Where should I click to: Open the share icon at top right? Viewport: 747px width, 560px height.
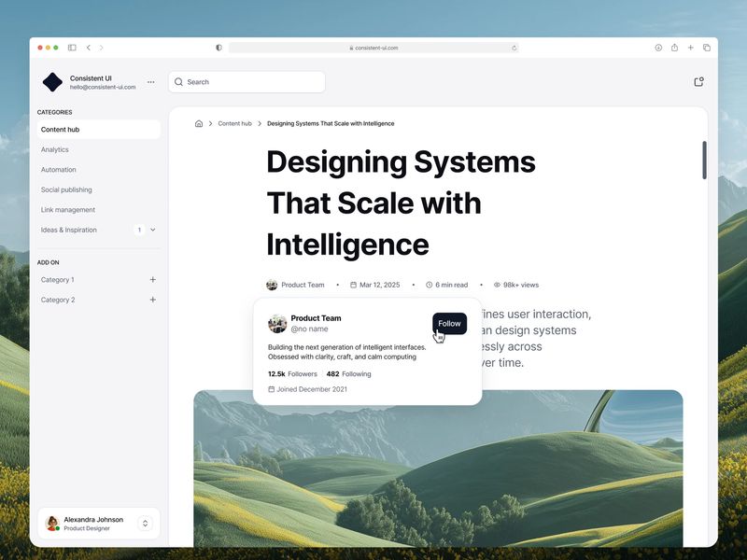click(698, 81)
